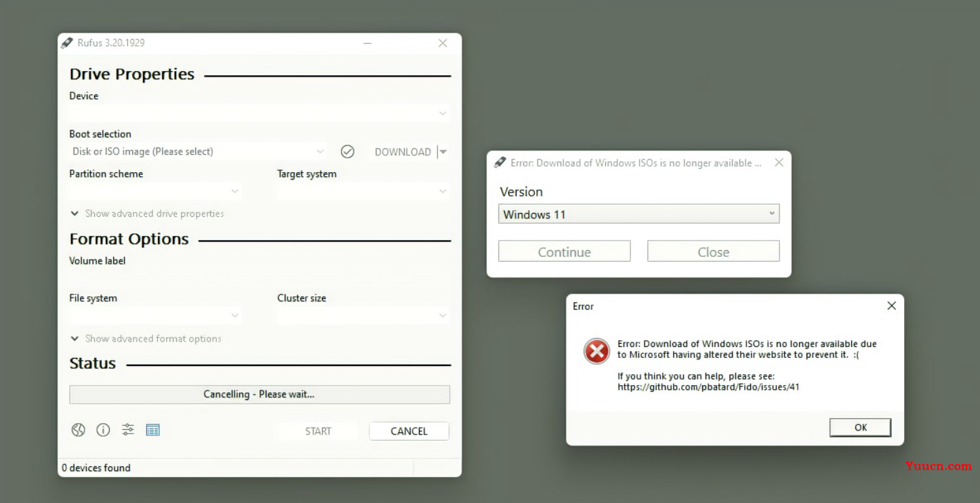Open the Device dropdown

260,113
